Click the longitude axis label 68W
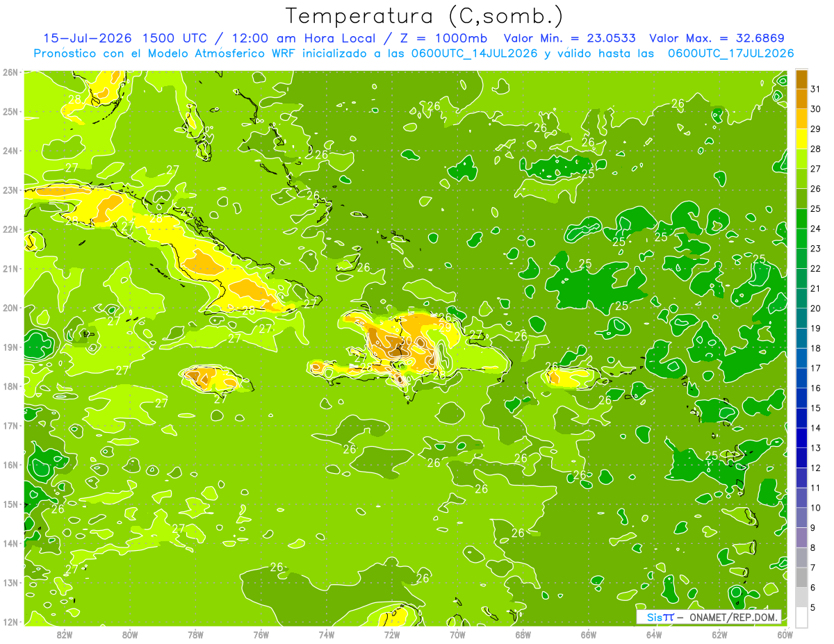834x644 pixels. pyautogui.click(x=523, y=634)
